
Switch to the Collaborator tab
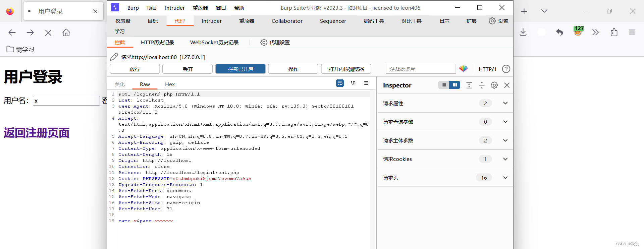[287, 21]
